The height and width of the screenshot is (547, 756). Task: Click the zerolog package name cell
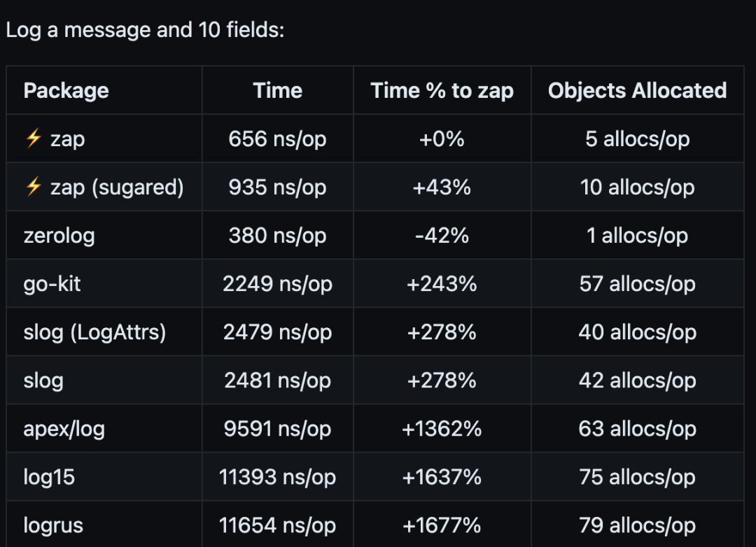(59, 235)
